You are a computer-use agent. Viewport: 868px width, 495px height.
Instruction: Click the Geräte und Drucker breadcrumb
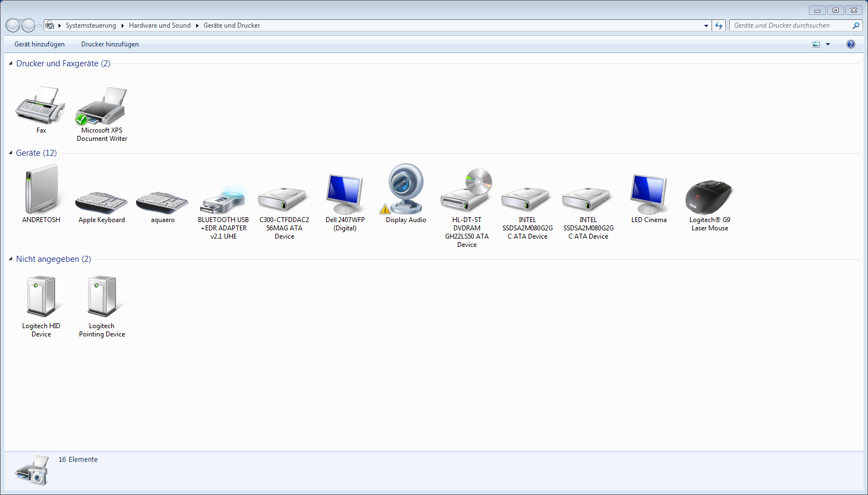[232, 25]
